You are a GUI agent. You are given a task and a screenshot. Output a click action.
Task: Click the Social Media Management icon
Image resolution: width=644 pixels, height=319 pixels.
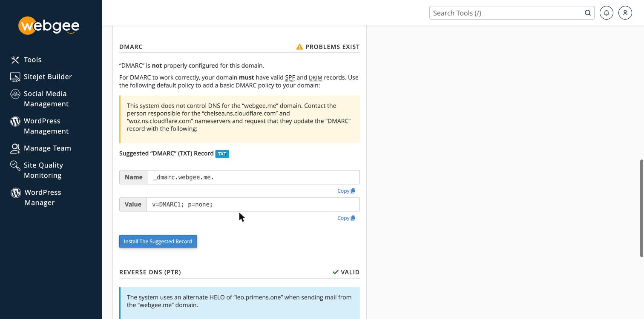pos(15,94)
